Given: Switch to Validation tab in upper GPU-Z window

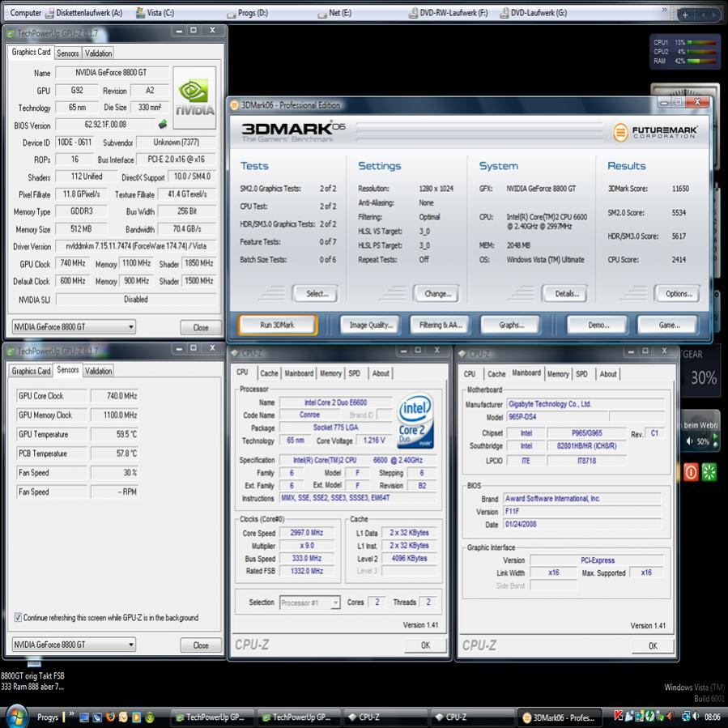Looking at the screenshot, I should coord(99,53).
